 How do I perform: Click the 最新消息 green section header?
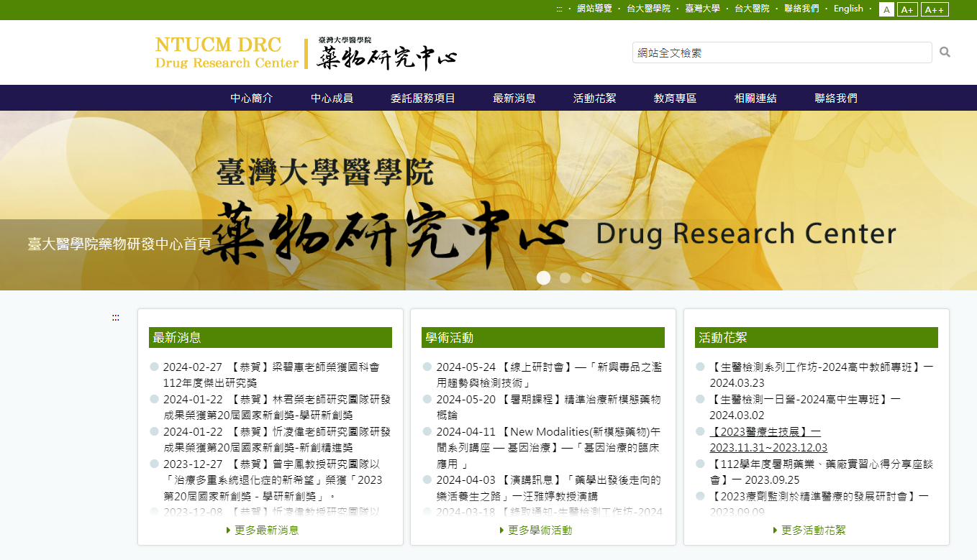click(x=271, y=338)
